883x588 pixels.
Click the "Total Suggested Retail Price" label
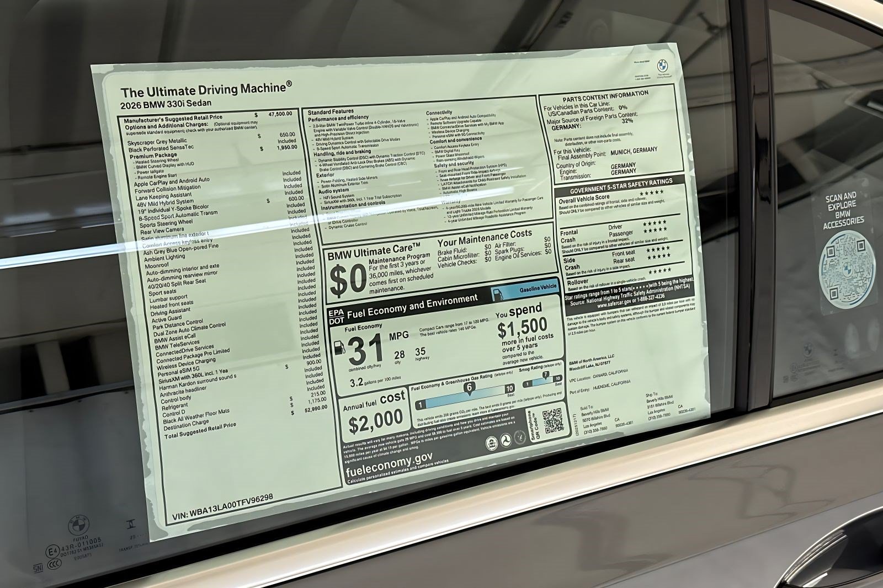pos(200,430)
